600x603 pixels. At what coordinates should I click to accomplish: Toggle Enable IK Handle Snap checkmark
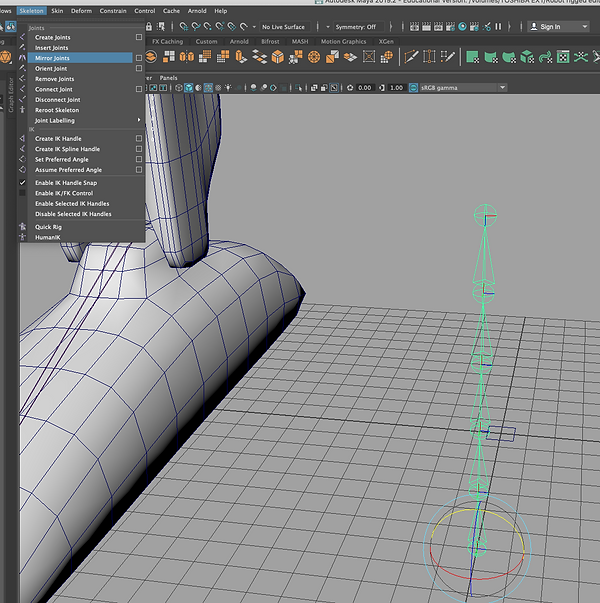[22, 183]
